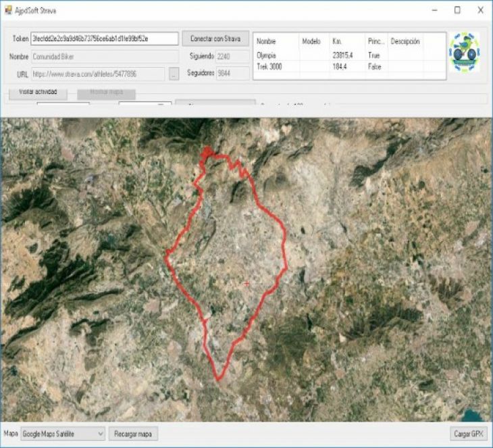Click the Seguidores value field 9844
Image resolution: width=493 pixels, height=448 pixels.
coord(232,73)
